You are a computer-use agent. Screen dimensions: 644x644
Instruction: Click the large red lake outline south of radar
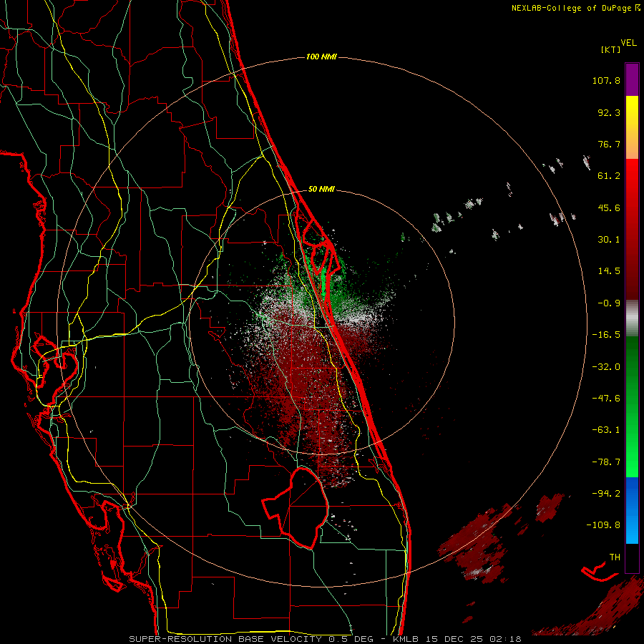296,508
